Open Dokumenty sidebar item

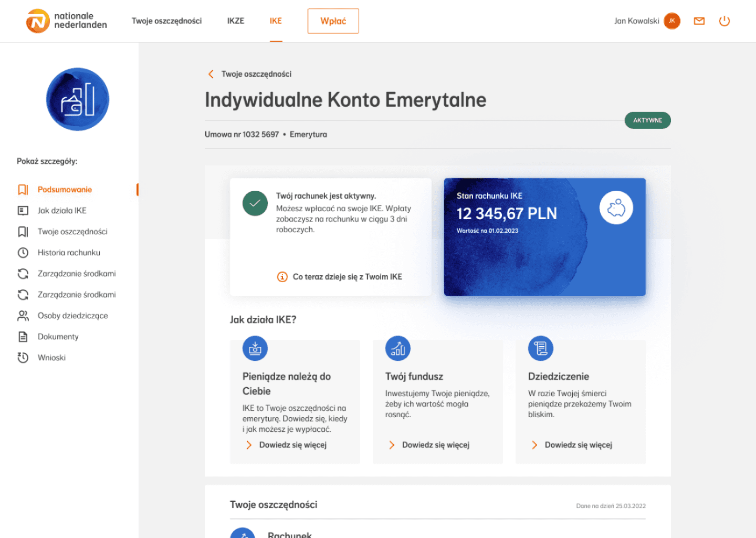click(58, 337)
